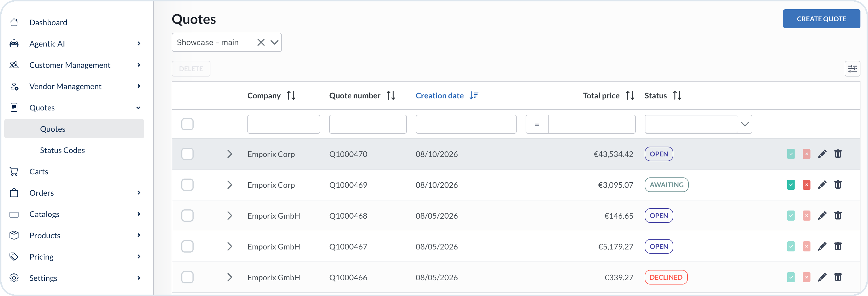The width and height of the screenshot is (868, 296).
Task: Click the Creation date column header
Action: (x=439, y=95)
